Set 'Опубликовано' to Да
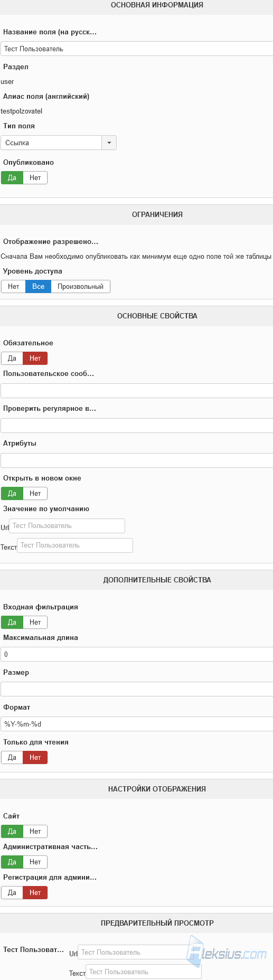The height and width of the screenshot is (980, 273). (12, 178)
